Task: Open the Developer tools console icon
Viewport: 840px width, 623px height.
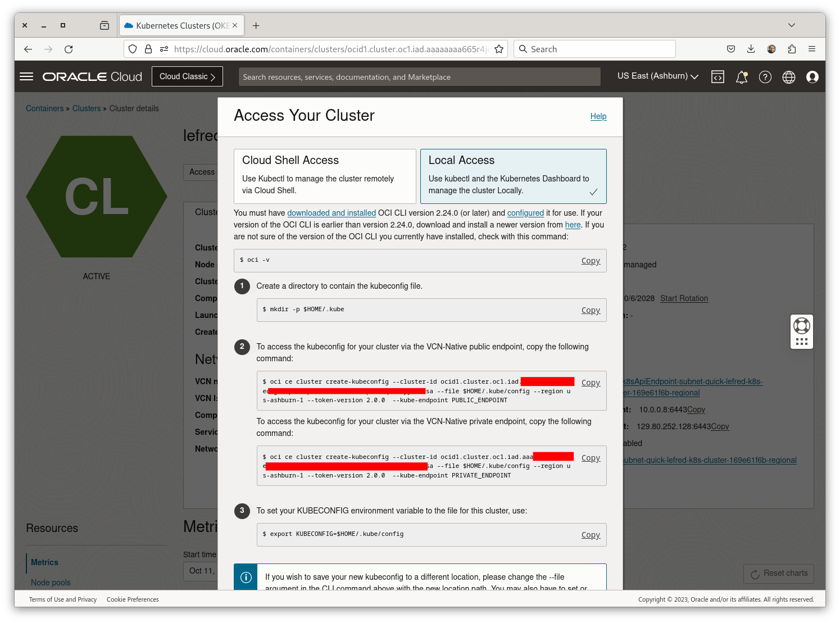Action: coord(718,76)
